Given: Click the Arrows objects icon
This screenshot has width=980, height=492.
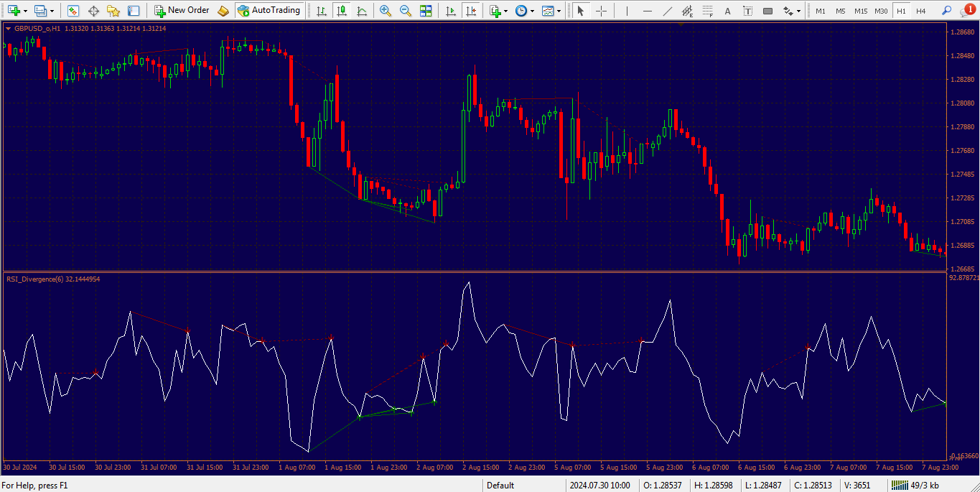Looking at the screenshot, I should click(788, 10).
